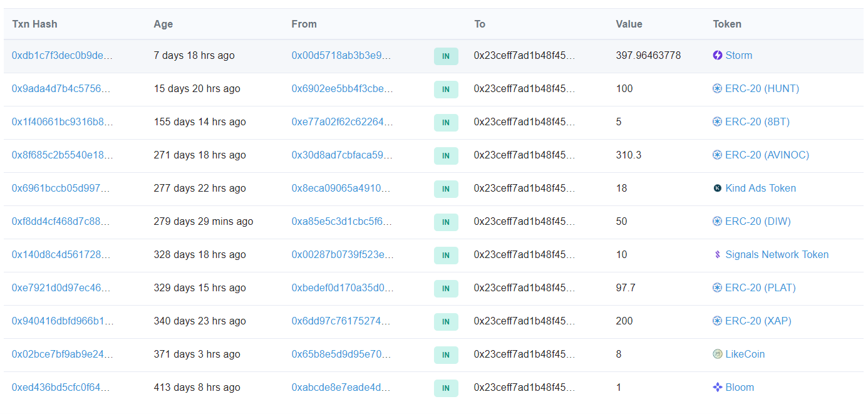Click the LikeCoin token icon
868x414 pixels.
point(718,354)
